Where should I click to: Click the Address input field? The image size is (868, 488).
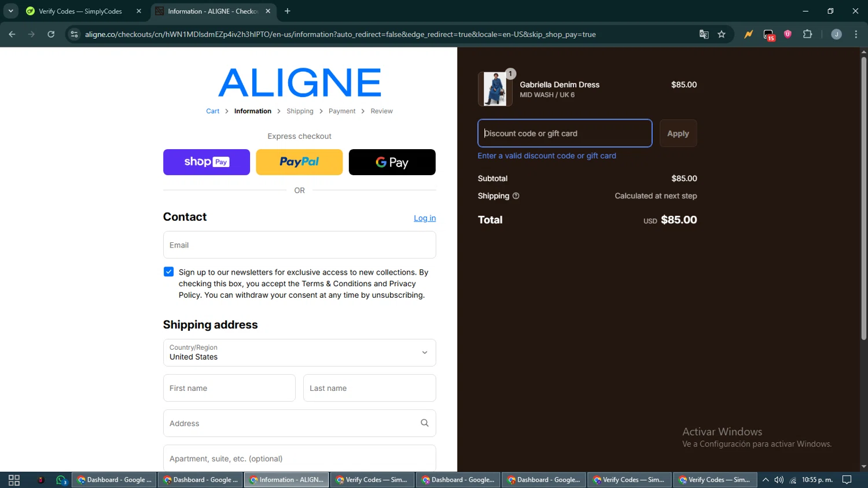300,423
